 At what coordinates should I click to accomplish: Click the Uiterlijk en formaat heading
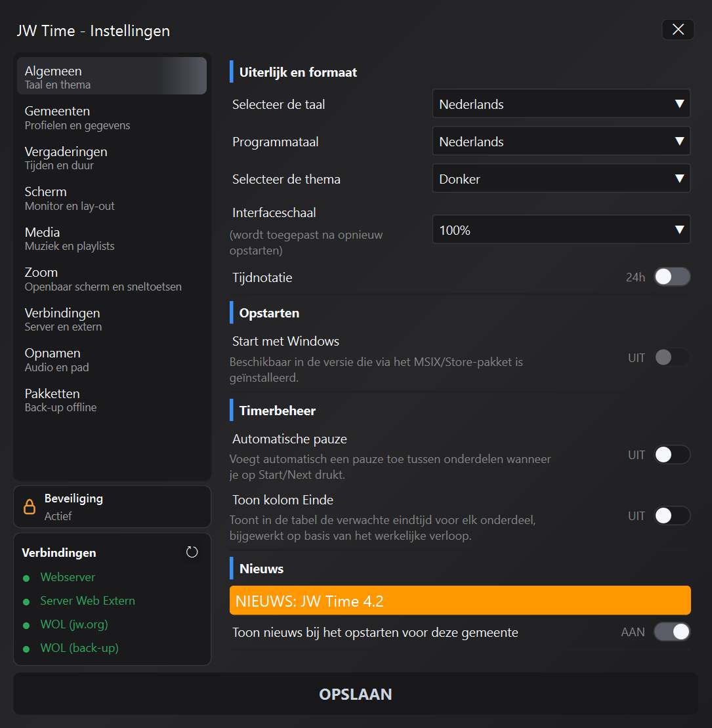coord(298,72)
